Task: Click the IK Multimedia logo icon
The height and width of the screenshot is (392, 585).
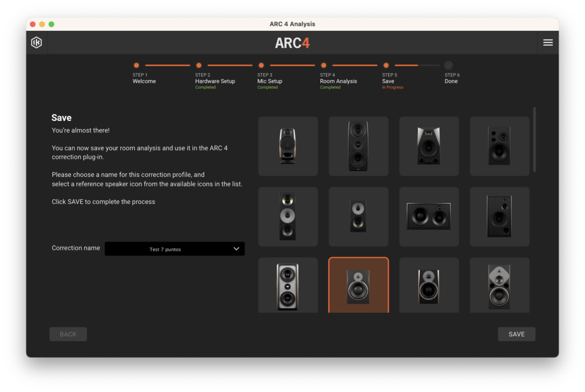Action: (x=37, y=43)
